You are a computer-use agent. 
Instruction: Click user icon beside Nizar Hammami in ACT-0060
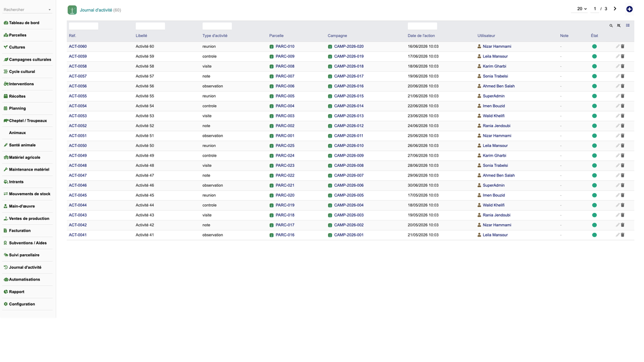tap(479, 47)
